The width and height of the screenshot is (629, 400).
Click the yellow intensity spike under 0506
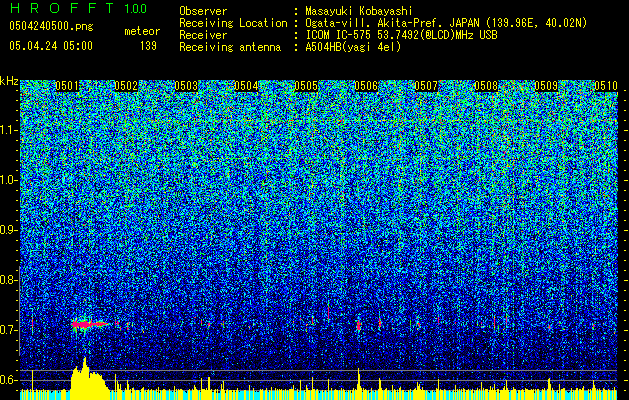coord(359,379)
